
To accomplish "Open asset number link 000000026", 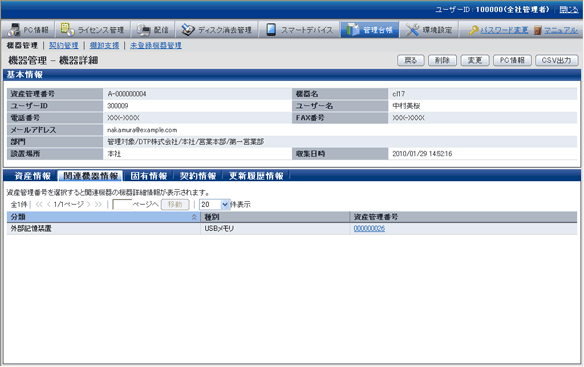I will (369, 228).
